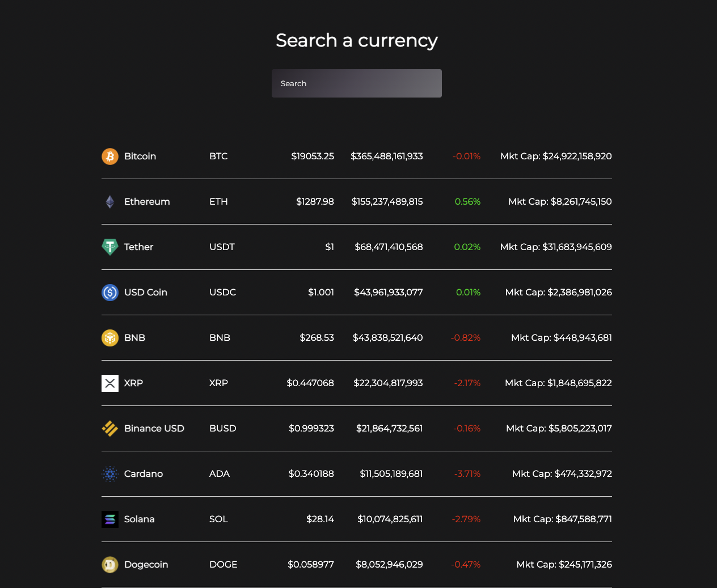This screenshot has width=717, height=588.
Task: Click the Solana logo icon
Action: [x=110, y=519]
